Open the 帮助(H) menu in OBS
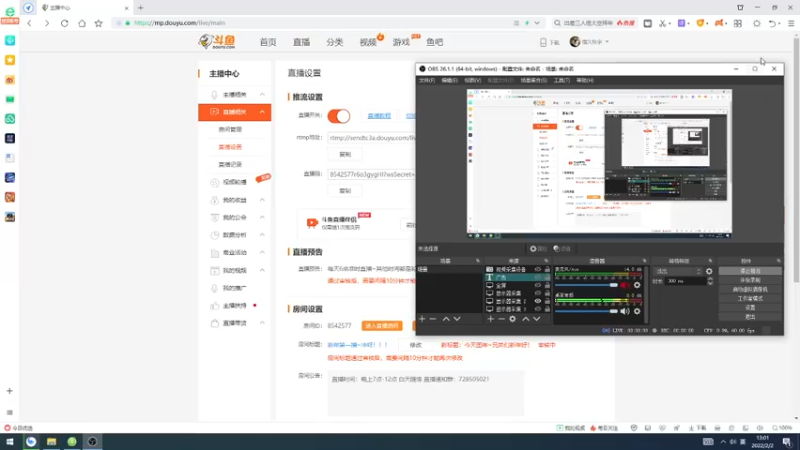The height and width of the screenshot is (450, 800). pos(585,81)
